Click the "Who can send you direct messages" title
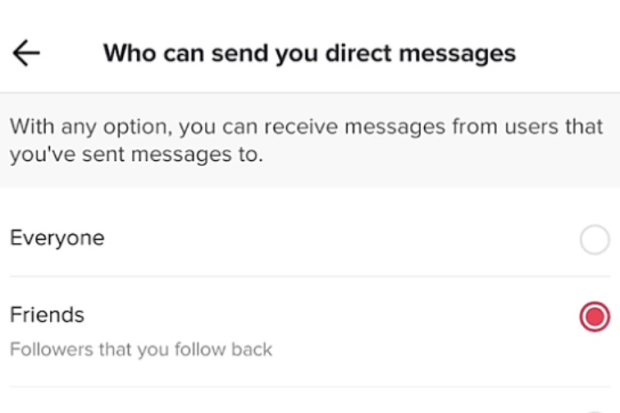620x413 pixels. (x=309, y=53)
